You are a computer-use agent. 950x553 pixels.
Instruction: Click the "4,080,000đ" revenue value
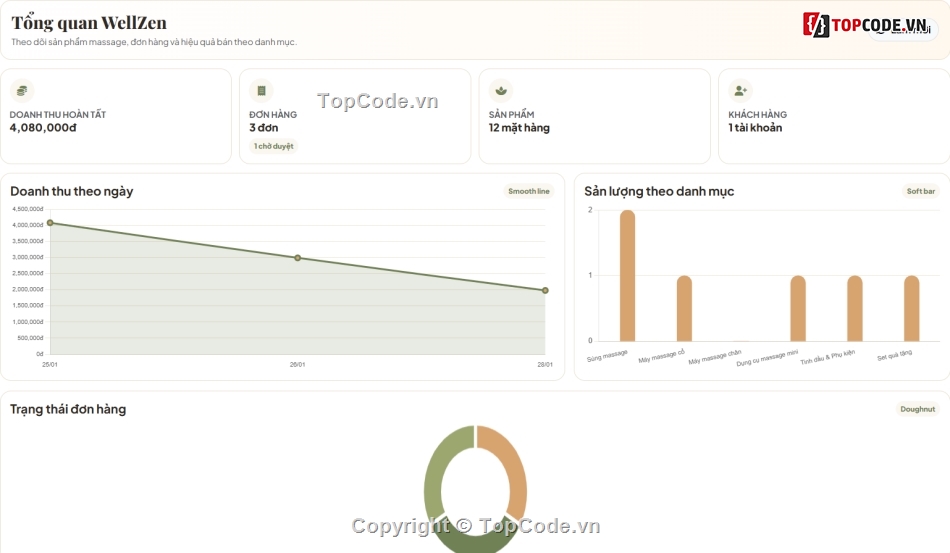[43, 128]
